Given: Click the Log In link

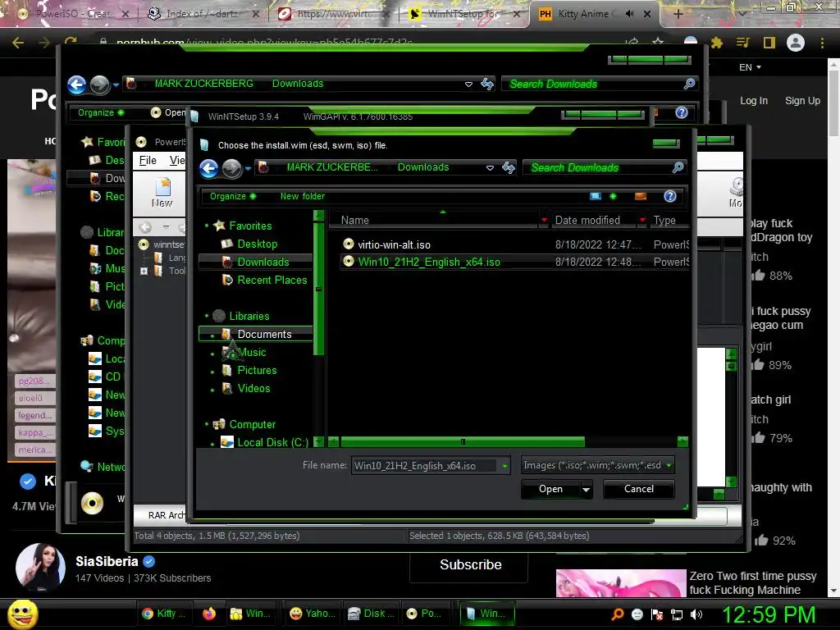Looking at the screenshot, I should (x=754, y=101).
